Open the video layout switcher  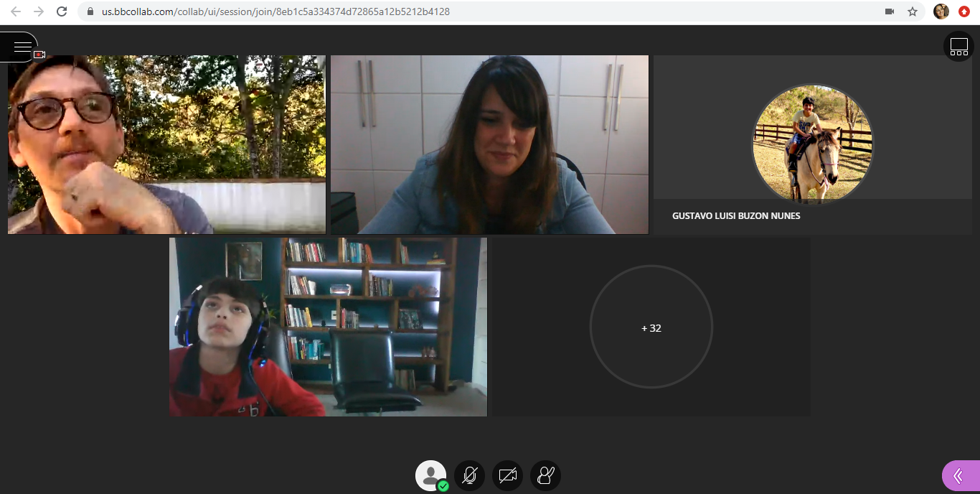[x=958, y=47]
